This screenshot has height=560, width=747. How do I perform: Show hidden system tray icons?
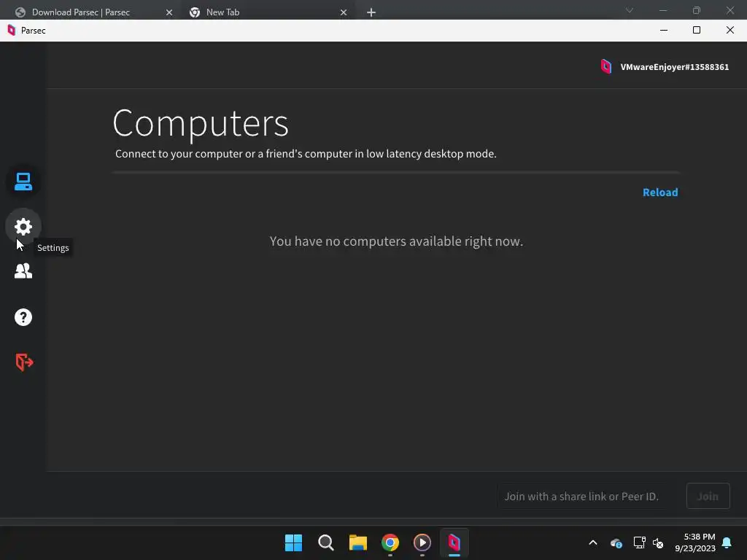[x=592, y=542]
